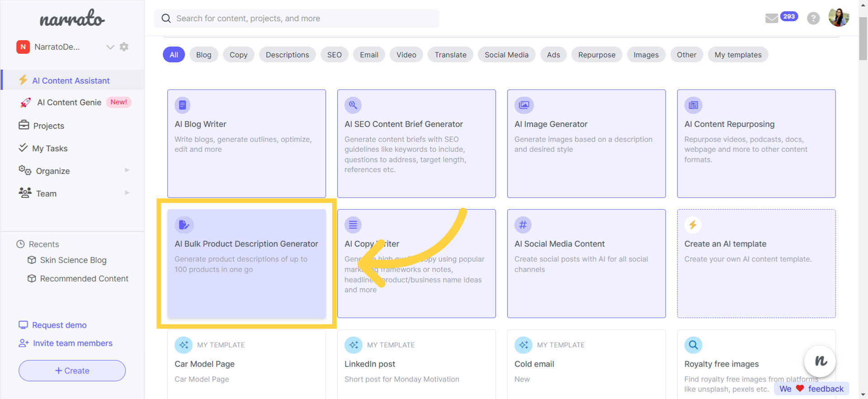This screenshot has height=399, width=868.
Task: Open the Car Model Page template
Action: coord(246,364)
